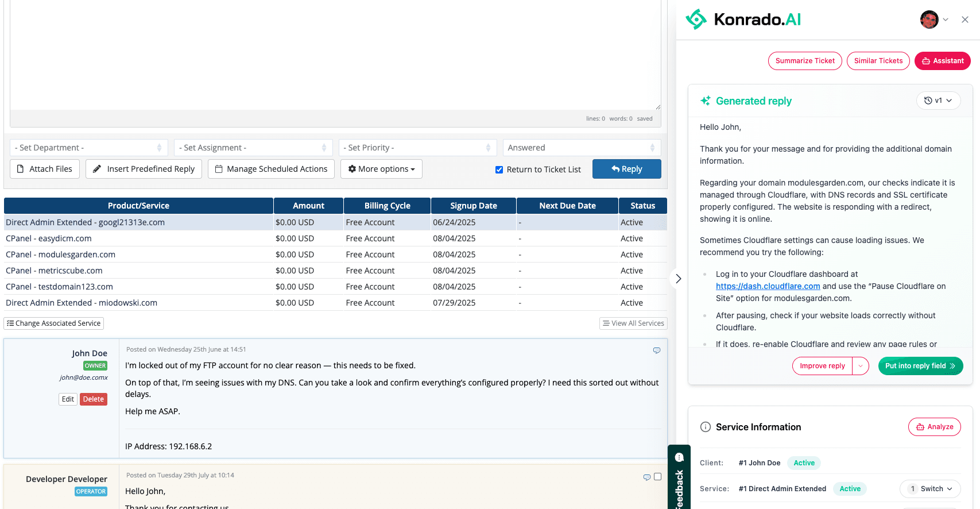Screen dimensions: 980x509
Task: Click the Konrado.AI logo icon
Action: click(696, 19)
